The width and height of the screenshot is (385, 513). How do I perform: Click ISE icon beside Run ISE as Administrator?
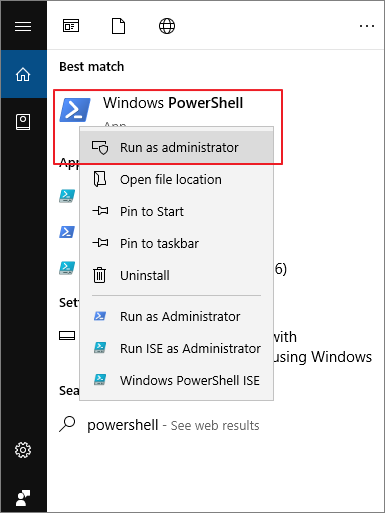click(x=100, y=348)
